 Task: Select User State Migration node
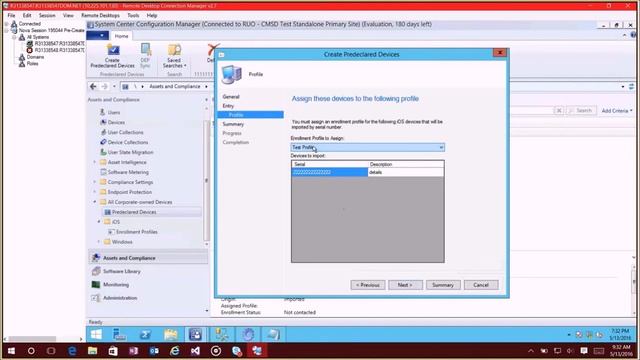pos(130,152)
